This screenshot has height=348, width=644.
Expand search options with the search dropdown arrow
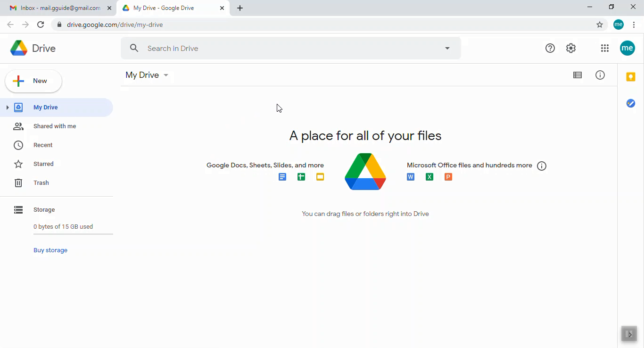[447, 48]
